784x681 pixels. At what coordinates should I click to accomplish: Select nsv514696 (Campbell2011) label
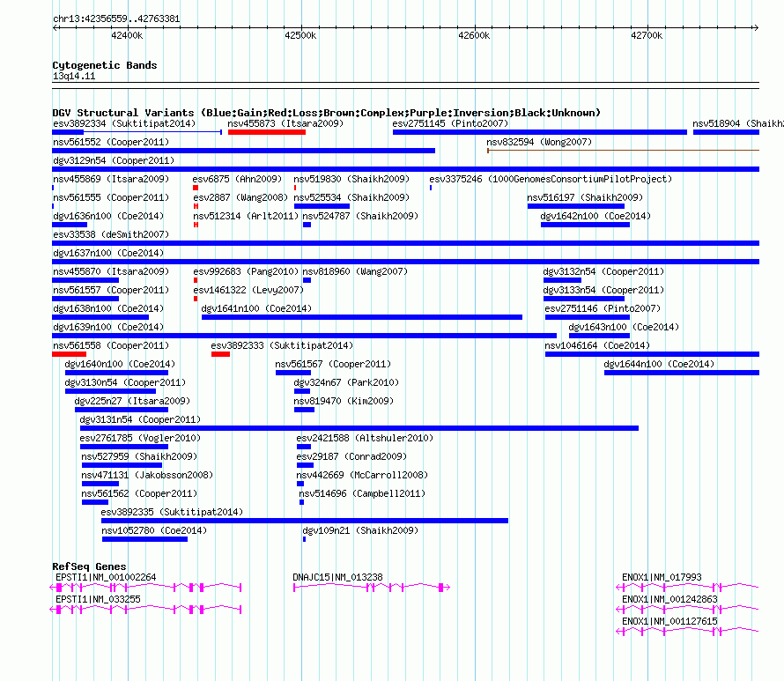(x=363, y=493)
